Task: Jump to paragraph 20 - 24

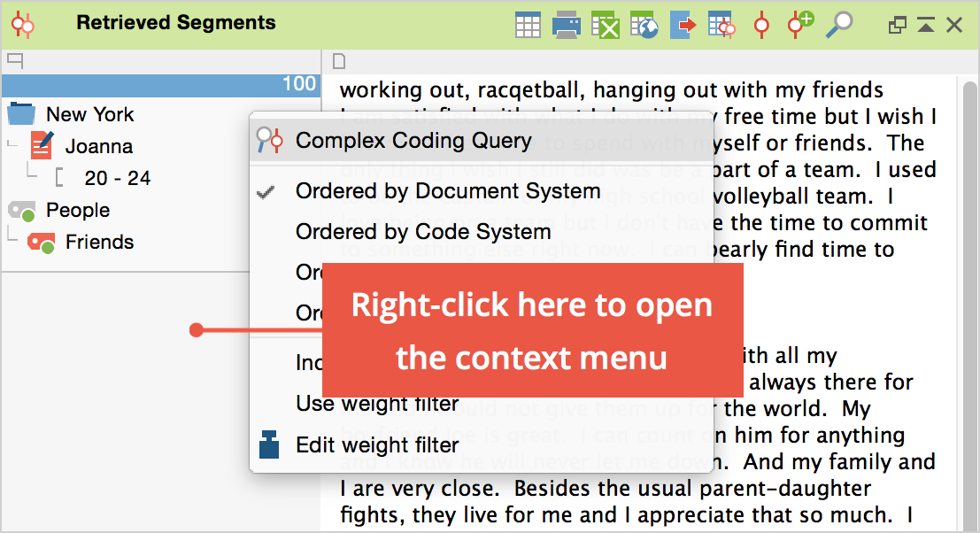Action: tap(118, 178)
